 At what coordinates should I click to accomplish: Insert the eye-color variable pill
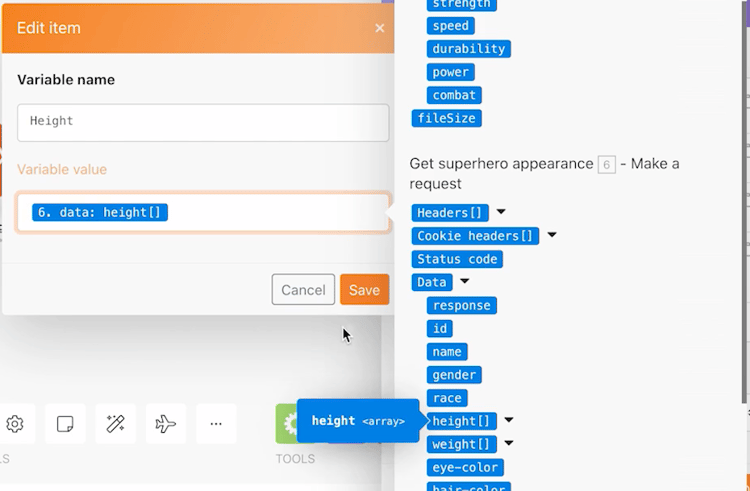(x=465, y=468)
